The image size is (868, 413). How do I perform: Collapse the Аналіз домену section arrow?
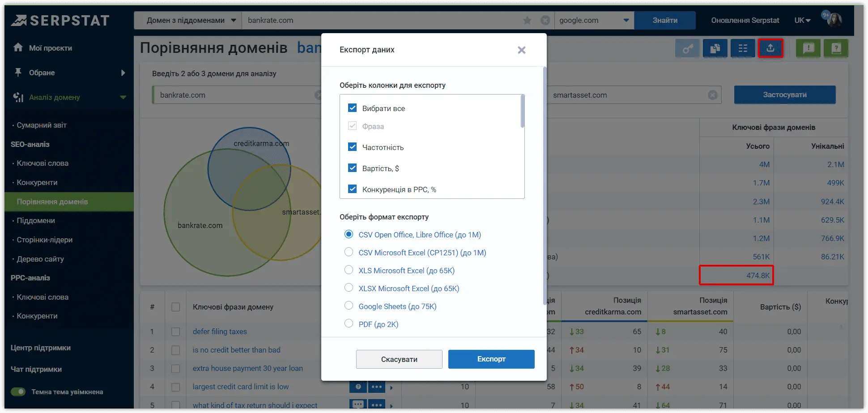(123, 97)
